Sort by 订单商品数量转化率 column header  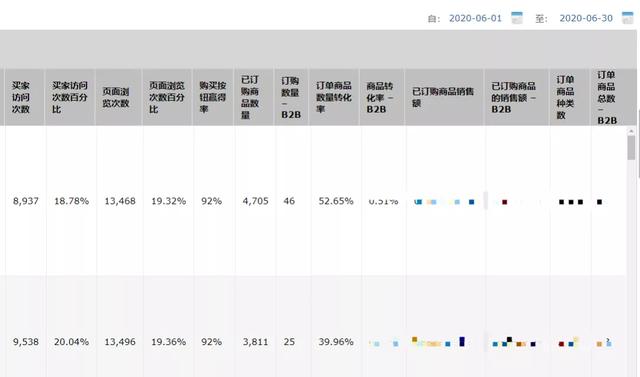333,97
